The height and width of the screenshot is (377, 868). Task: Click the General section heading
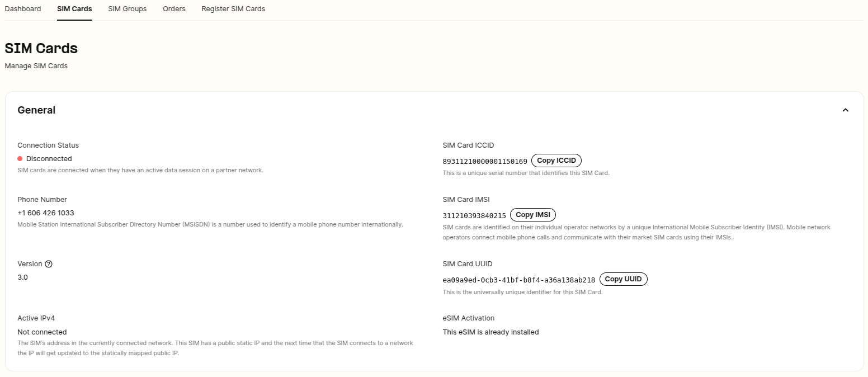(x=36, y=110)
